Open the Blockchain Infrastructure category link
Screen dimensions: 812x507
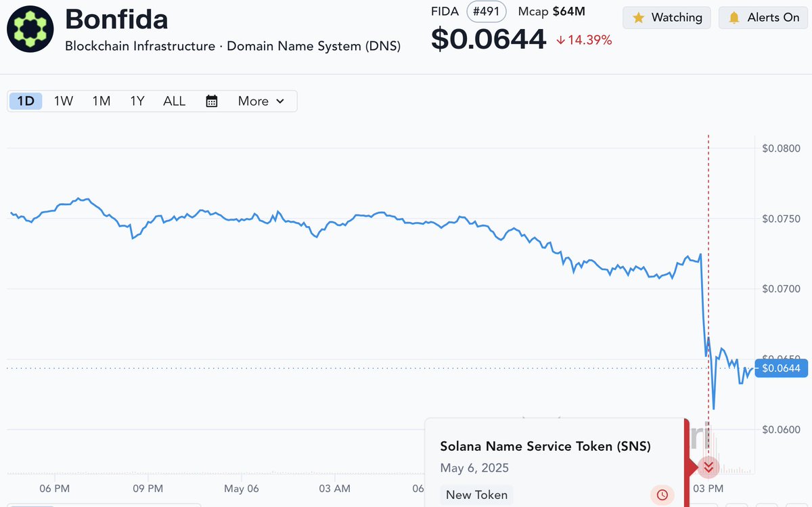(141, 46)
